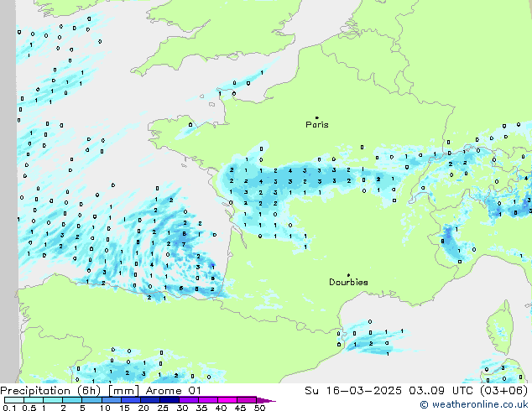The height and width of the screenshot is (411, 532).
Task: Click the over-50 mm legend arrow tip
Action: tap(266, 400)
